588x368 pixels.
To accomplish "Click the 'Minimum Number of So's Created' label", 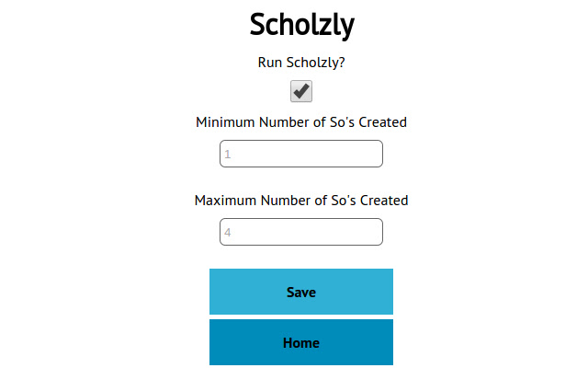I will 301,122.
